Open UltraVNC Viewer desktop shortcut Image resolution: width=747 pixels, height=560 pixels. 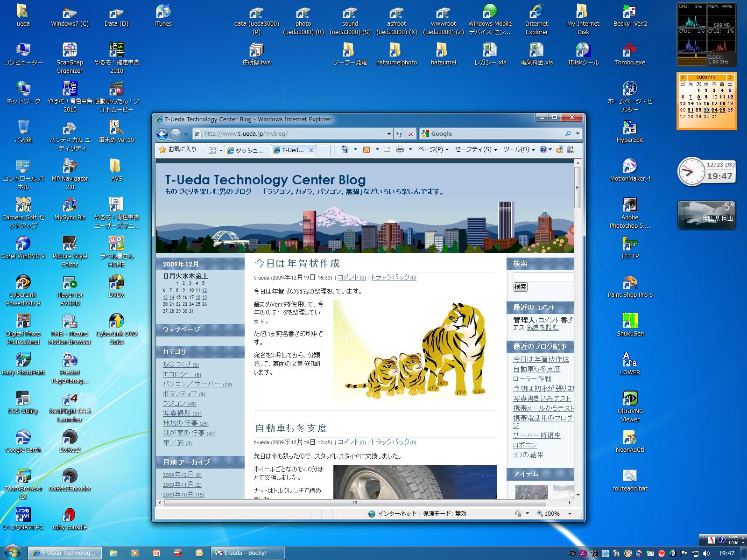[x=630, y=407]
